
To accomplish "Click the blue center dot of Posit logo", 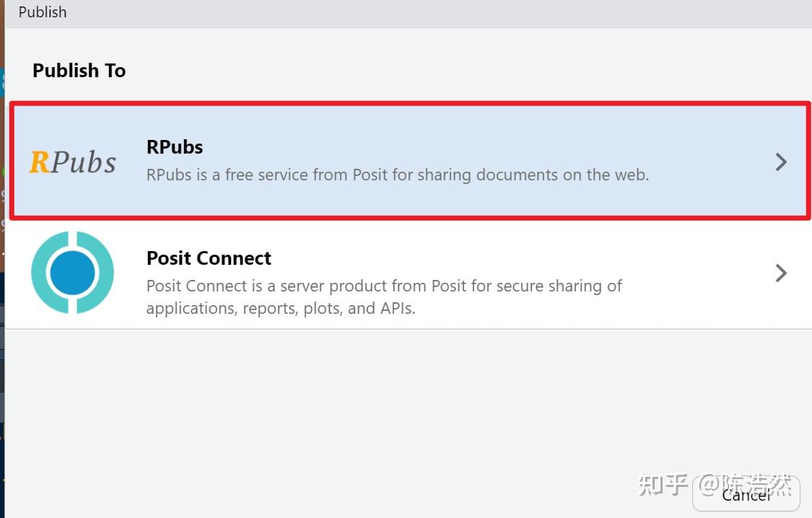I will [x=72, y=273].
